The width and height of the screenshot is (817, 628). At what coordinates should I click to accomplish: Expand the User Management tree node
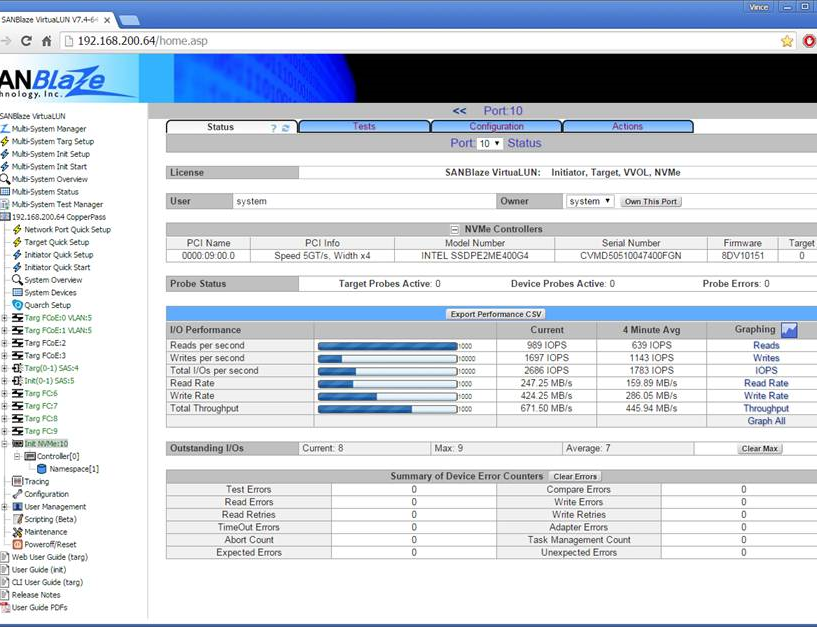[4, 507]
